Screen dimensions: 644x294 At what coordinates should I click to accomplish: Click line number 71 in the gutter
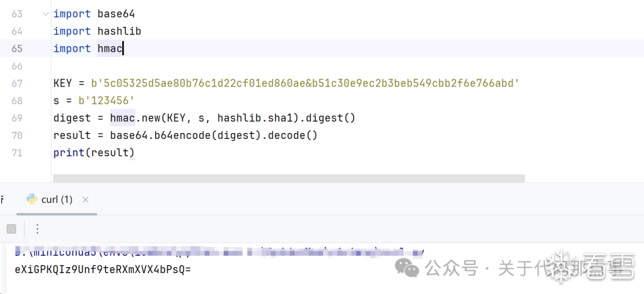tap(17, 153)
